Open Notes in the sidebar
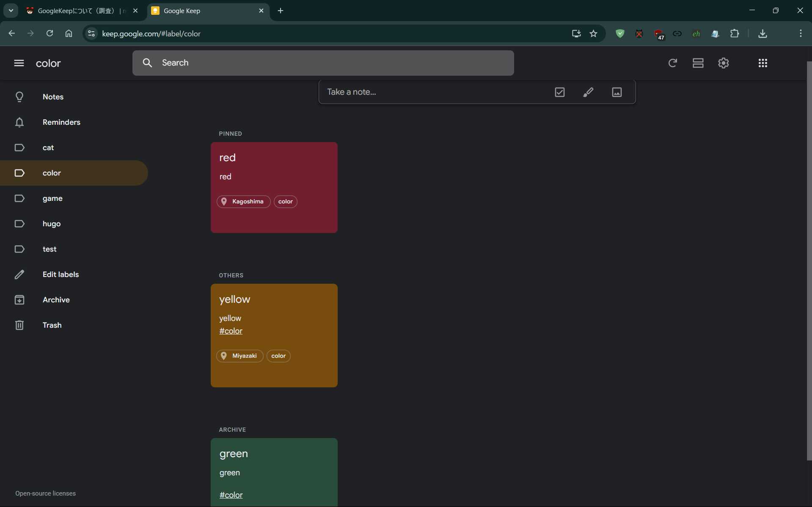The image size is (812, 507). click(x=74, y=97)
